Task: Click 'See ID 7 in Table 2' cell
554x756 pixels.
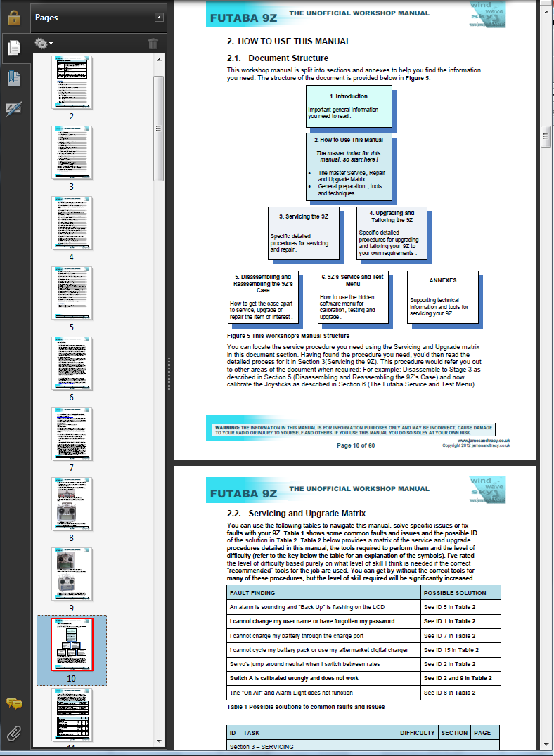Action: click(x=461, y=636)
